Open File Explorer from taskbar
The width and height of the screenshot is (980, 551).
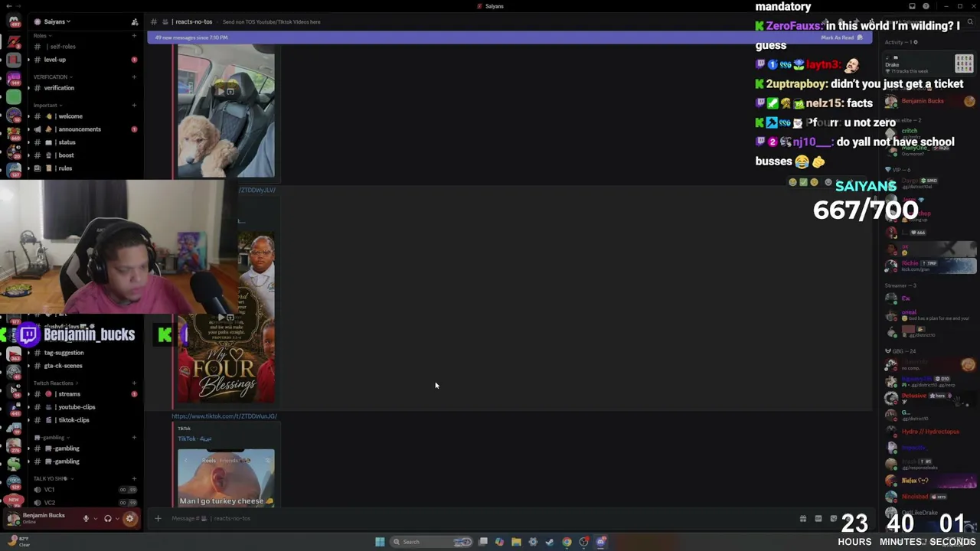coord(516,542)
